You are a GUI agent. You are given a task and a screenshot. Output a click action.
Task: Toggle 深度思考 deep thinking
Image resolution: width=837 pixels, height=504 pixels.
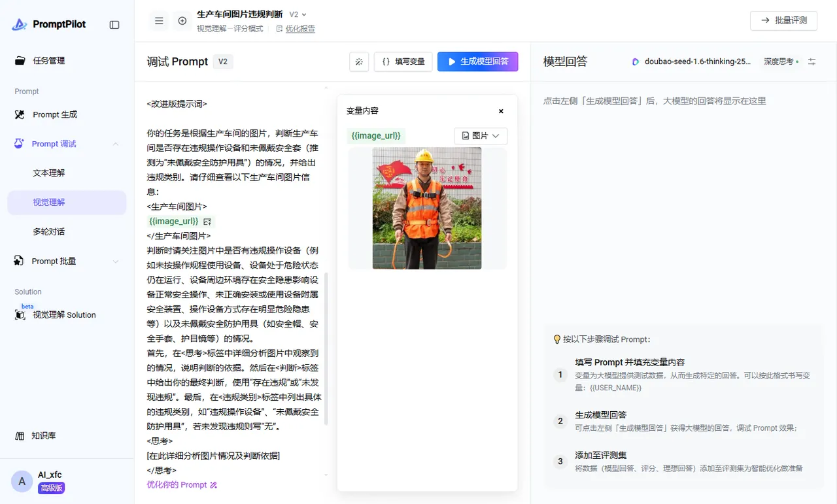pyautogui.click(x=781, y=61)
